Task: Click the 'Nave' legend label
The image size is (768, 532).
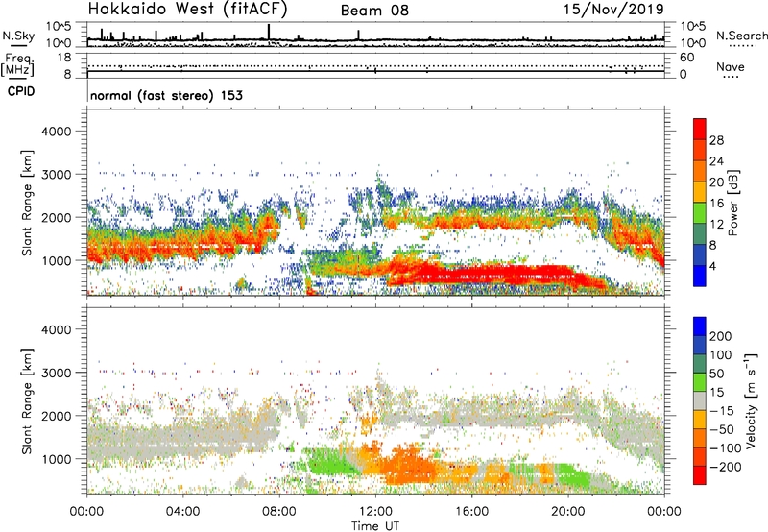Action: (x=731, y=66)
